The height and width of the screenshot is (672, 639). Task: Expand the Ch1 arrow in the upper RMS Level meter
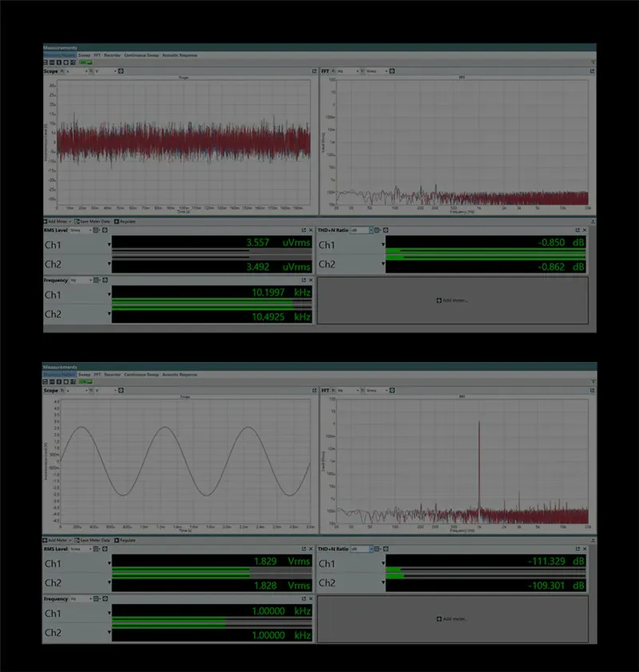pyautogui.click(x=109, y=245)
